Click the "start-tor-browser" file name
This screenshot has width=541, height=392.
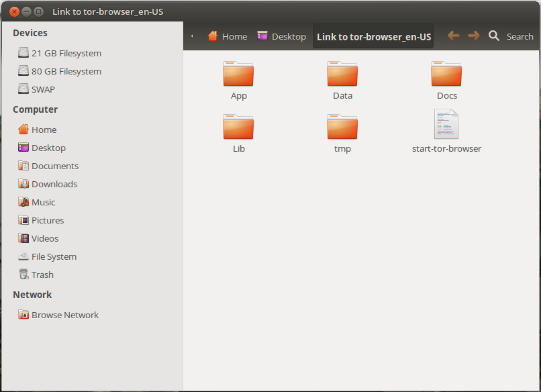pos(446,148)
